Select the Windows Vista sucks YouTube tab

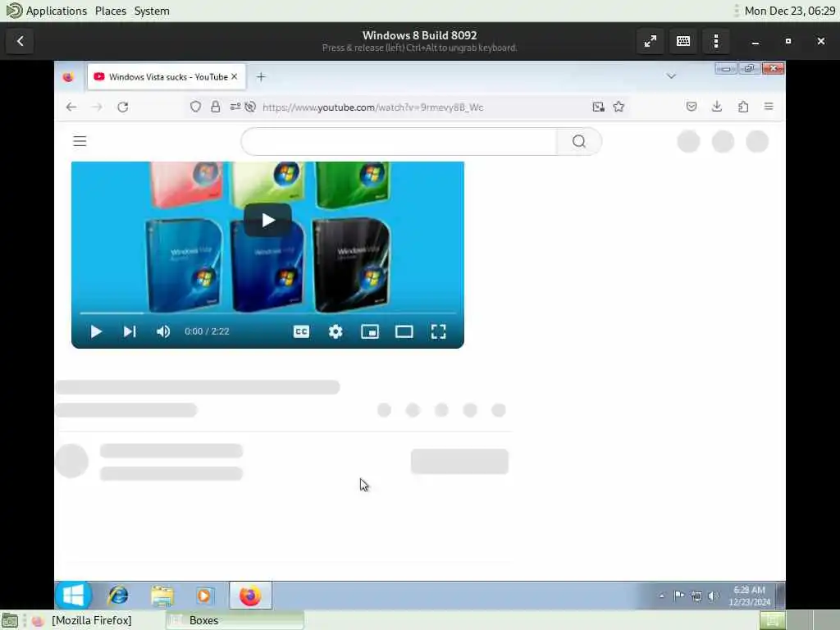pos(166,77)
